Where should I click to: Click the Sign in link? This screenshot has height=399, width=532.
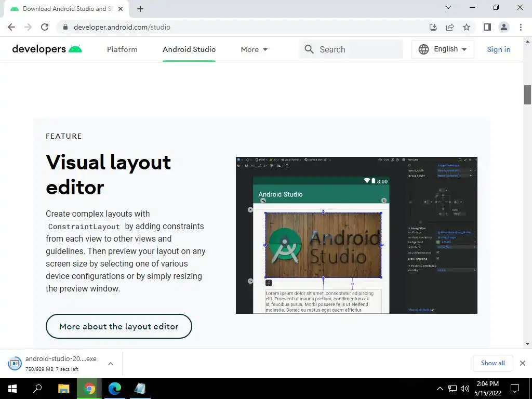[x=498, y=49]
